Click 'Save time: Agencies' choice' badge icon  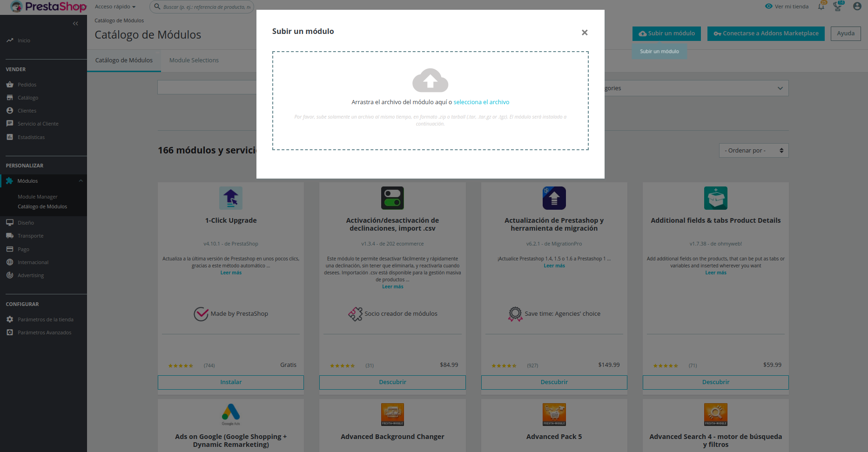515,314
